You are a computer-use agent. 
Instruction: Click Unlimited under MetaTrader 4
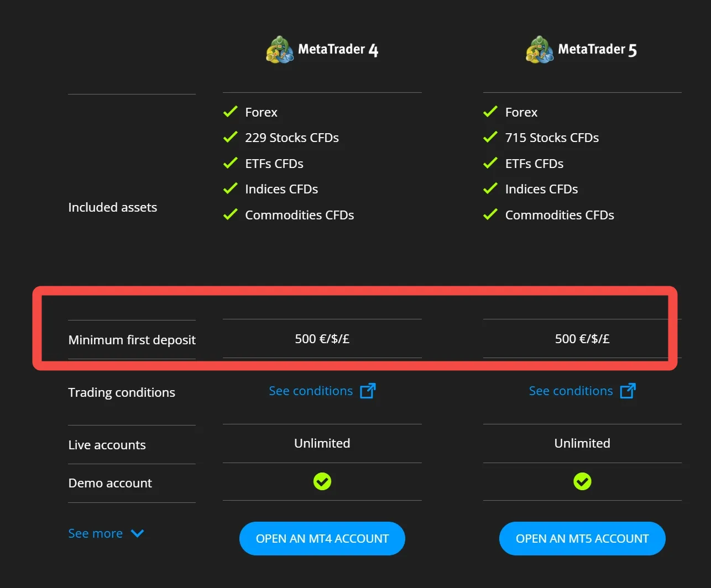pyautogui.click(x=322, y=443)
